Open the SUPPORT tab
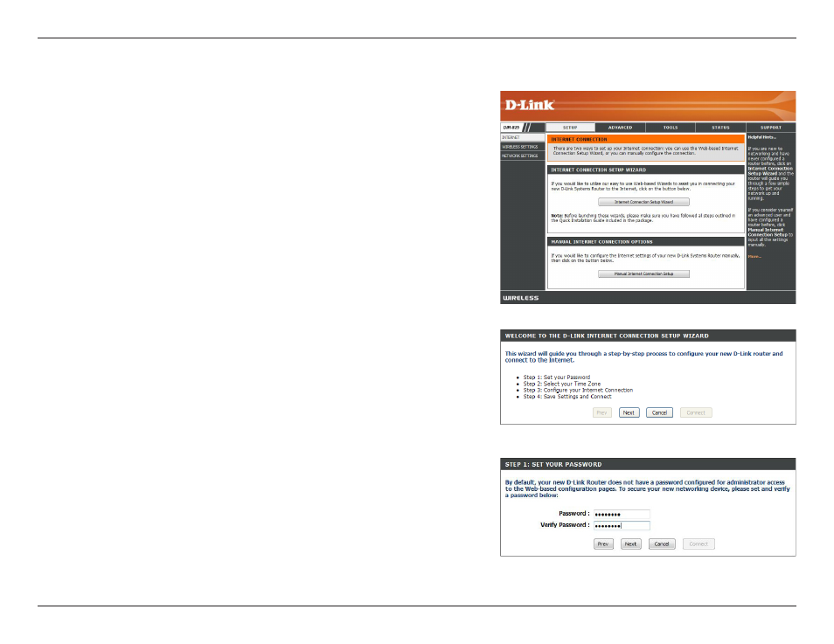The width and height of the screenshot is (834, 644). click(x=771, y=128)
